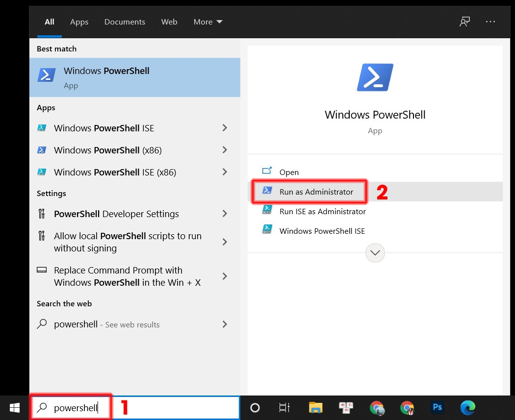
Task: Expand Replace Command Prompt setting arrow
Action: [225, 276]
